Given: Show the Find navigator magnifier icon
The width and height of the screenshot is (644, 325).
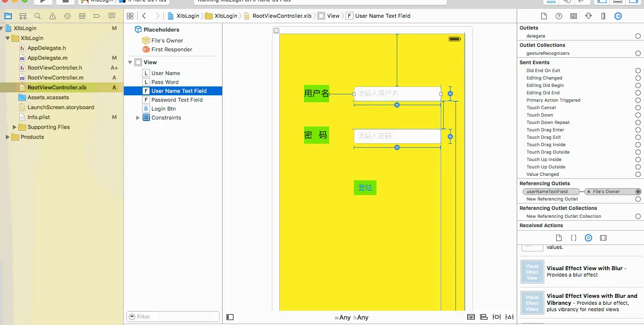Looking at the screenshot, I should coord(38,16).
